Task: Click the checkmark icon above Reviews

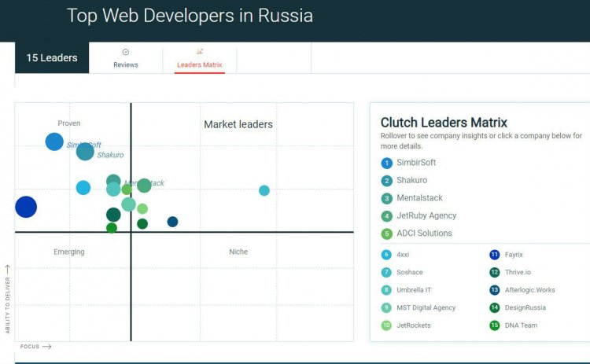Action: tap(126, 52)
